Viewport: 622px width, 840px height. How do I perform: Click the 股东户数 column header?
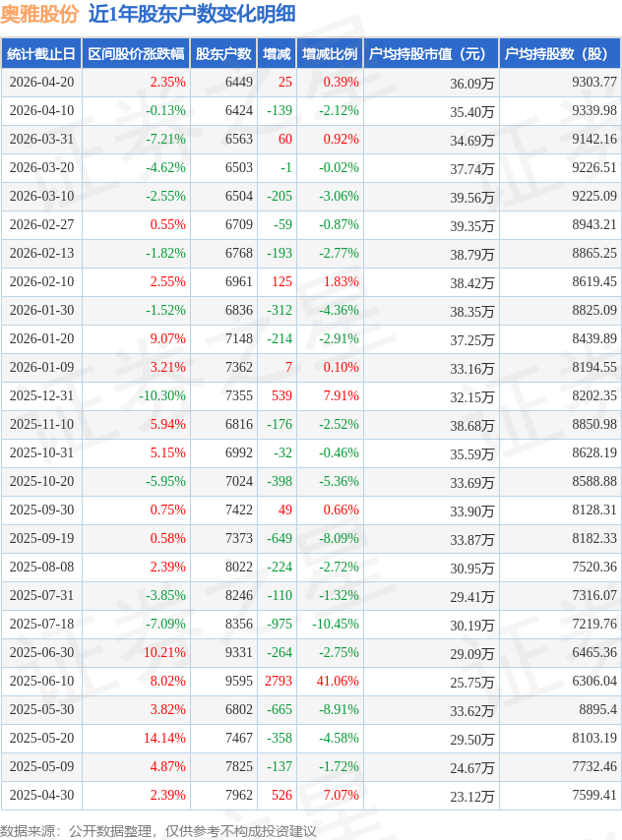point(223,54)
